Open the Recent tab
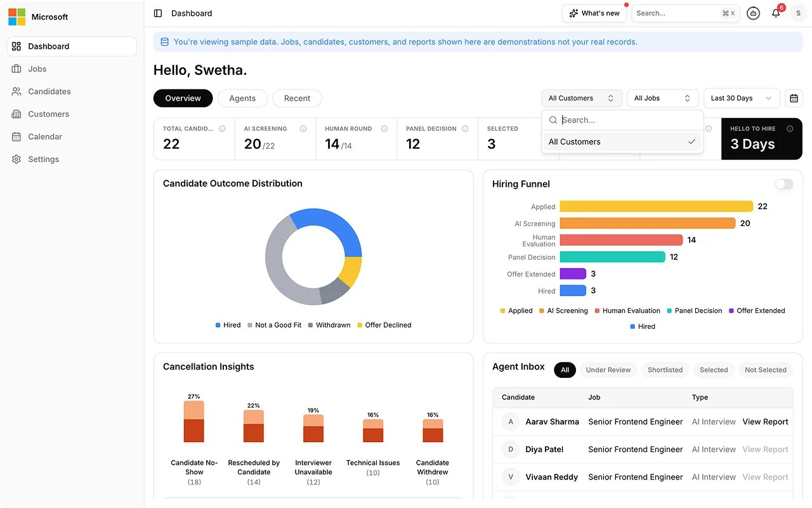The width and height of the screenshot is (812, 508). pos(297,98)
